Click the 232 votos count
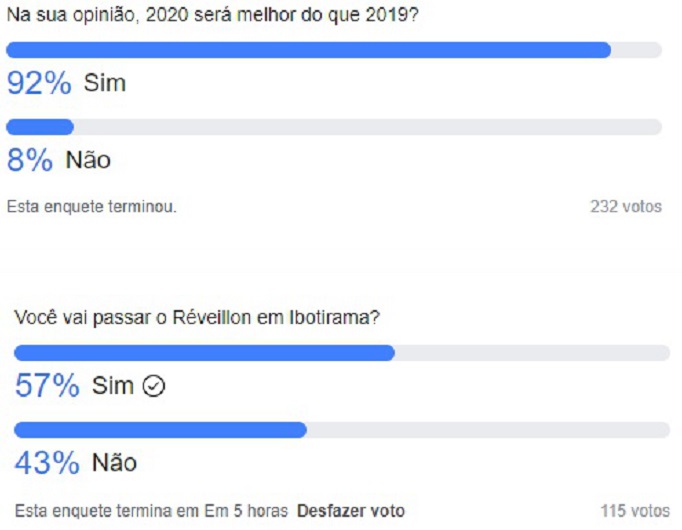682x530 pixels. (x=626, y=206)
